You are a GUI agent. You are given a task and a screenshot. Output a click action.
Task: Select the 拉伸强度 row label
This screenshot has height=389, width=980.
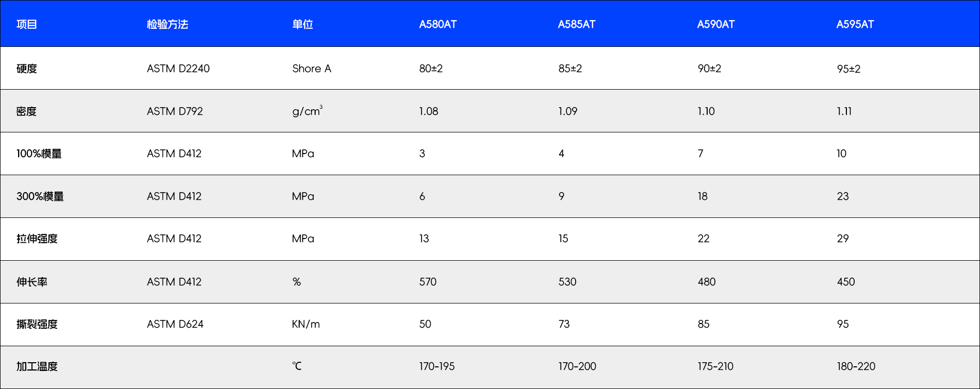point(37,239)
